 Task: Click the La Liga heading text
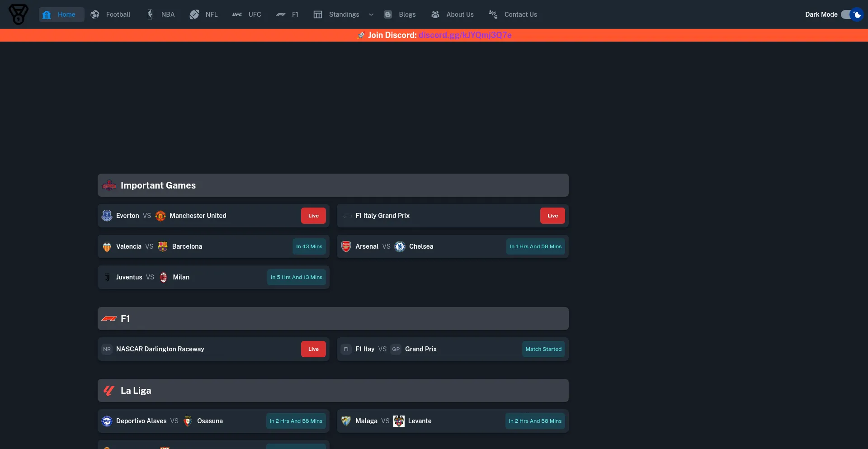(136, 391)
